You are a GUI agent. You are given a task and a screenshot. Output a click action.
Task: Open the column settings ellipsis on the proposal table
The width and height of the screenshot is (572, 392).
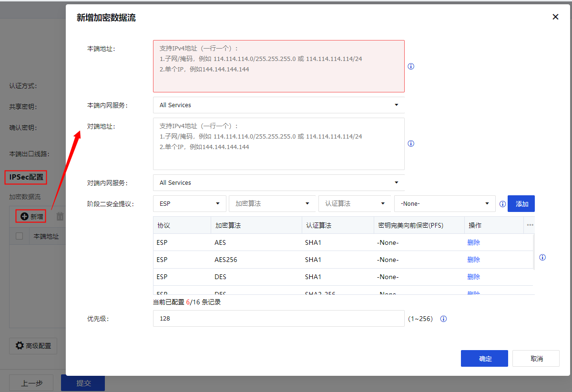(530, 225)
